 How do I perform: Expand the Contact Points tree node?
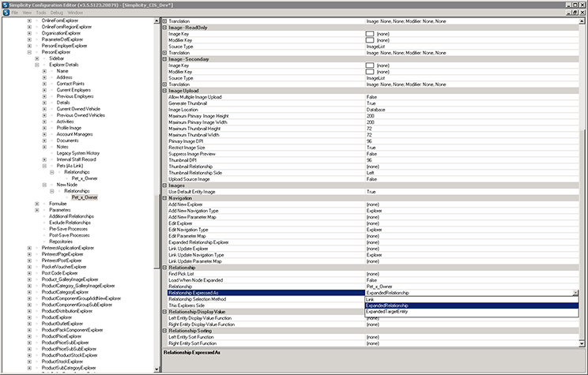(x=44, y=84)
